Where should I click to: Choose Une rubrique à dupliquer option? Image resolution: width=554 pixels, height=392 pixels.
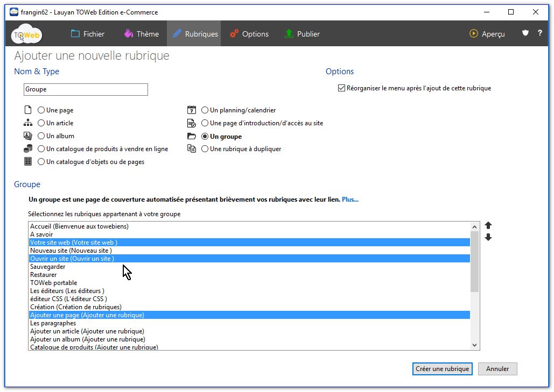[205, 149]
